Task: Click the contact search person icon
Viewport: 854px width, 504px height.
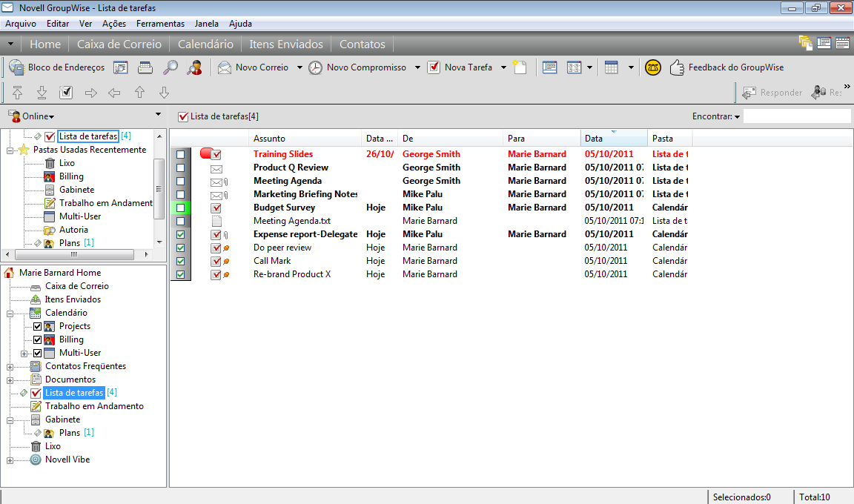Action: tap(194, 67)
